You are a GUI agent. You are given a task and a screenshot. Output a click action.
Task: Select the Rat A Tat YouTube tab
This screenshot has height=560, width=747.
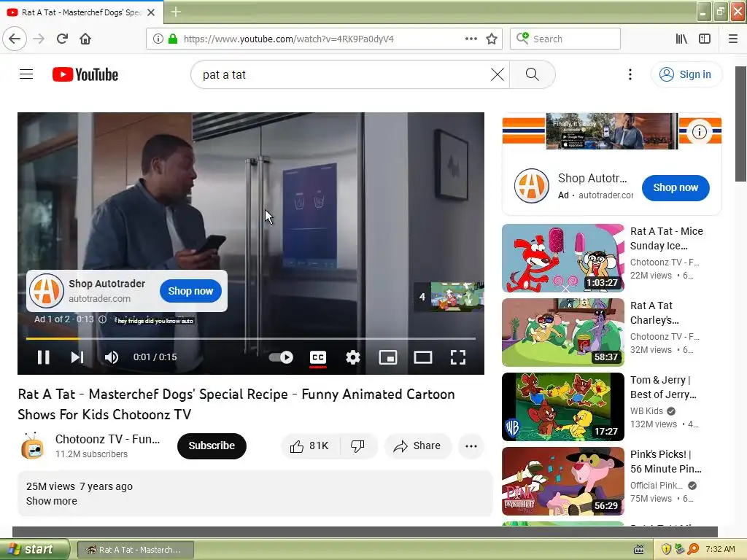pyautogui.click(x=82, y=12)
